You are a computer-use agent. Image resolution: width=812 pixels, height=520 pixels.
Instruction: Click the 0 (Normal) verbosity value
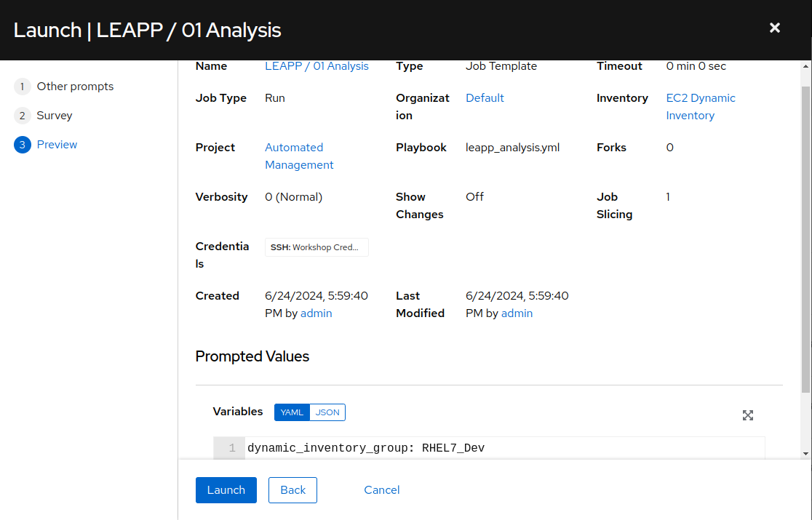[294, 197]
